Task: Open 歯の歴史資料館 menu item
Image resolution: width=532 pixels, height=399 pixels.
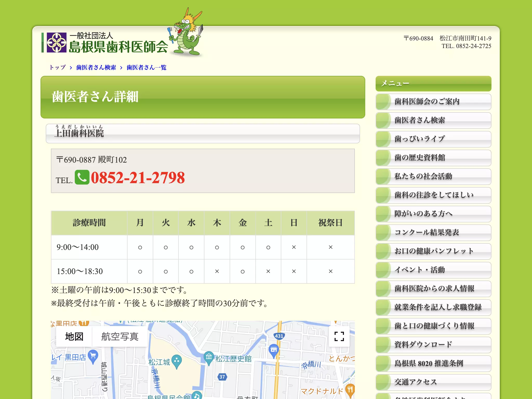Action: tap(433, 158)
